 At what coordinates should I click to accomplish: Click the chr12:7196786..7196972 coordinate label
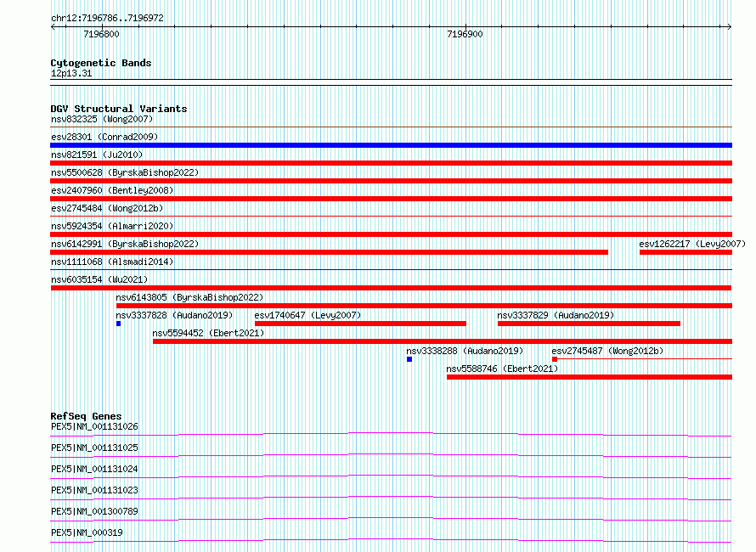[107, 18]
